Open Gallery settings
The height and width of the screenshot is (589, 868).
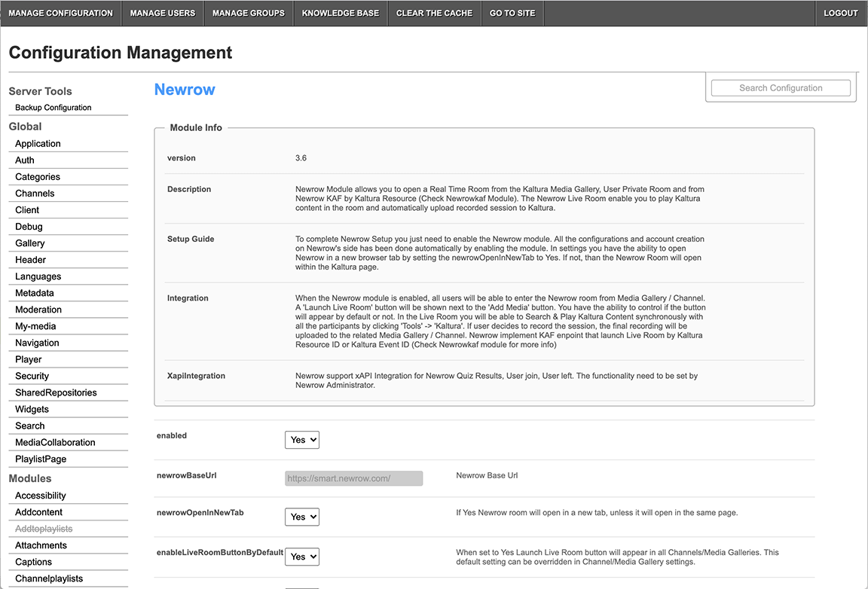pyautogui.click(x=30, y=243)
